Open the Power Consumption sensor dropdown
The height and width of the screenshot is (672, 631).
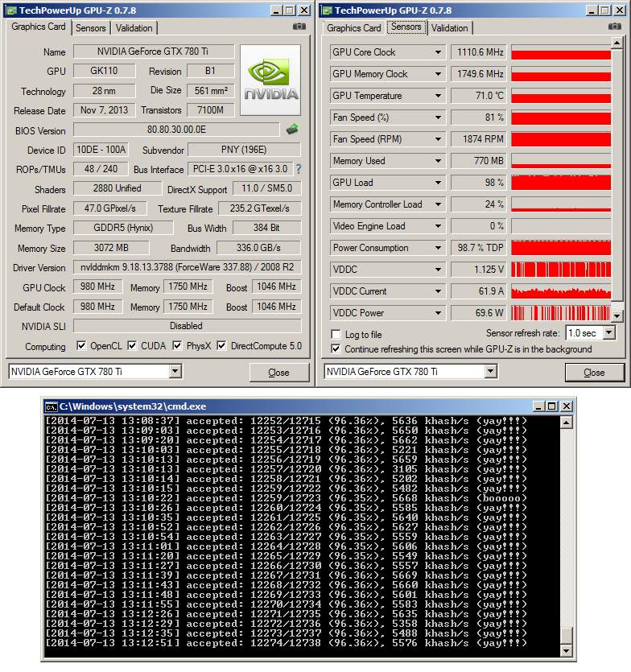(438, 248)
